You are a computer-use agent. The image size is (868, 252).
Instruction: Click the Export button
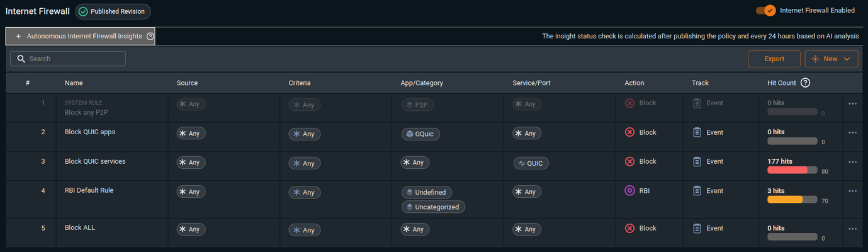(x=774, y=59)
